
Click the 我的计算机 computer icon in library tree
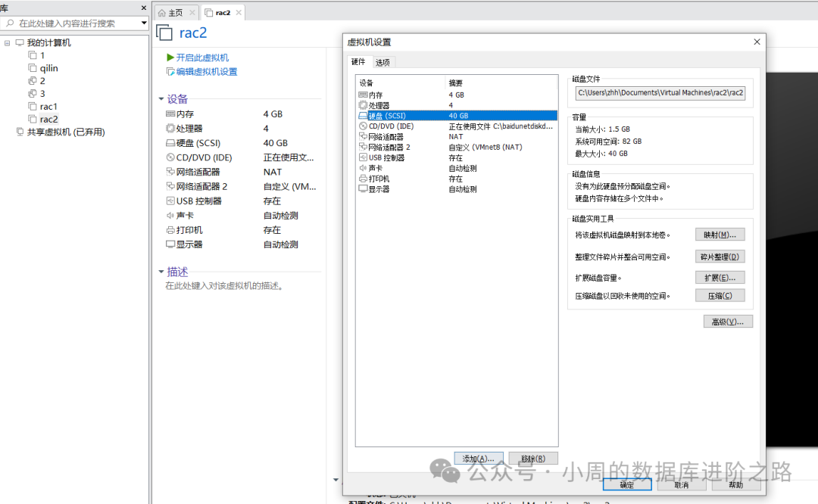20,42
